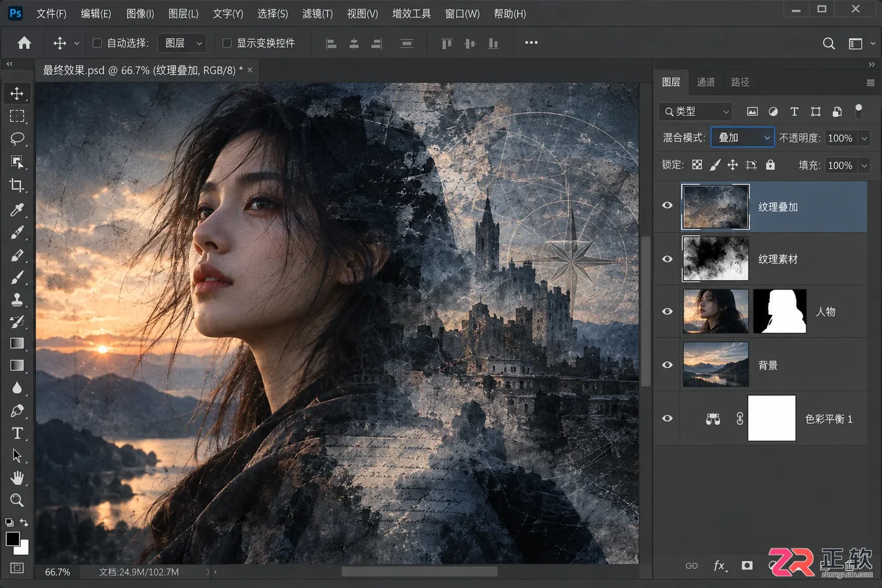Screen dimensions: 882x588
Task: Click the 66.7% zoom field in status bar
Action: [x=58, y=572]
